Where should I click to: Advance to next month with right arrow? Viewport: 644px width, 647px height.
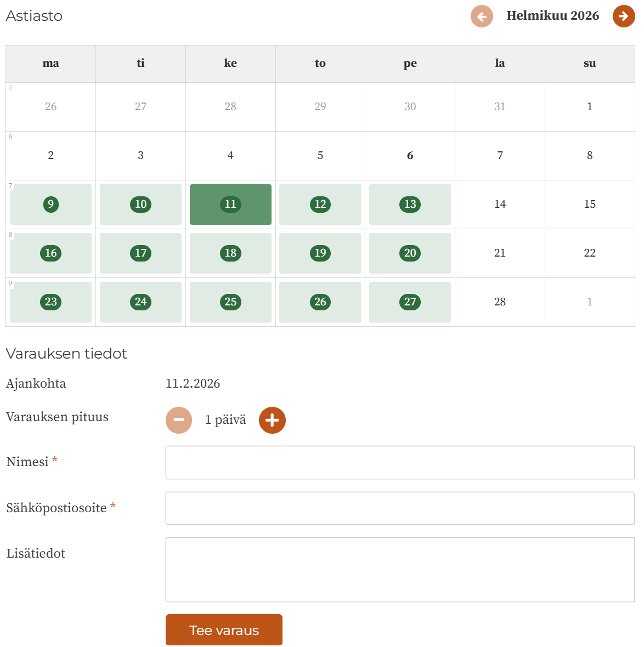(x=623, y=16)
